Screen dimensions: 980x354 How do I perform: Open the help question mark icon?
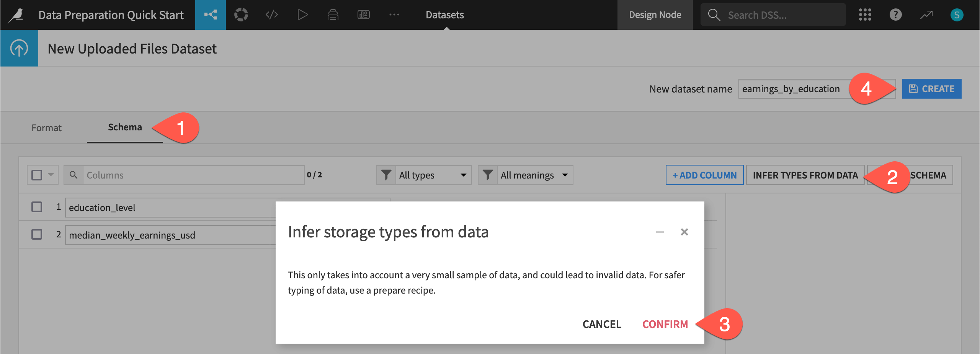coord(896,15)
